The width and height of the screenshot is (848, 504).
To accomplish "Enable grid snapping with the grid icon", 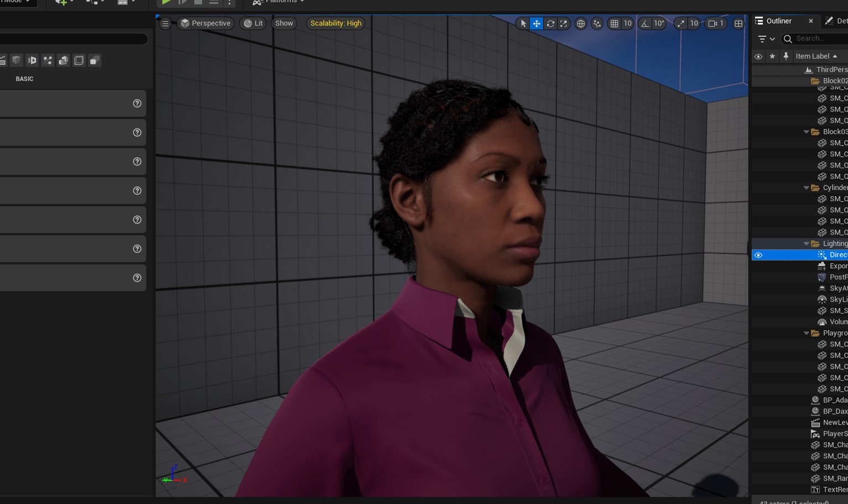I will pos(615,24).
